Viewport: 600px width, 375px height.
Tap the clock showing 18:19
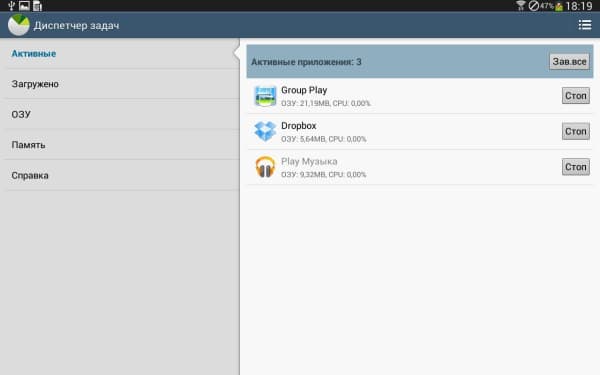(579, 6)
